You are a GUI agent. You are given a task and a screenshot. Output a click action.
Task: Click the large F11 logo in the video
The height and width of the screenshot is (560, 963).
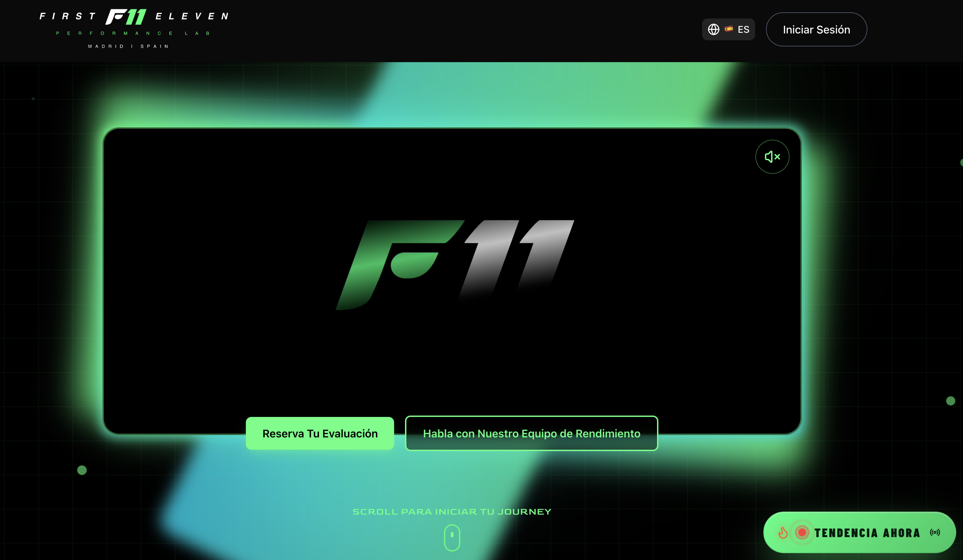(x=455, y=265)
